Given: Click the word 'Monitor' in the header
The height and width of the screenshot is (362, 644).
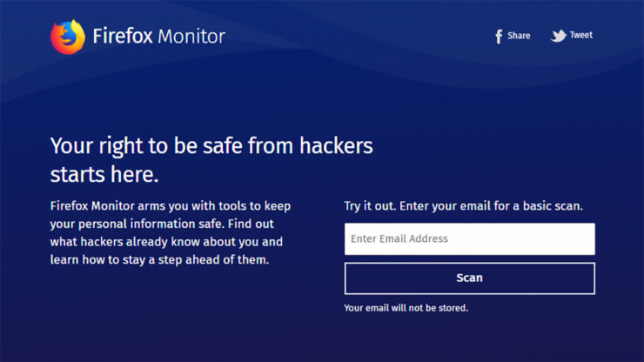Looking at the screenshot, I should 191,37.
